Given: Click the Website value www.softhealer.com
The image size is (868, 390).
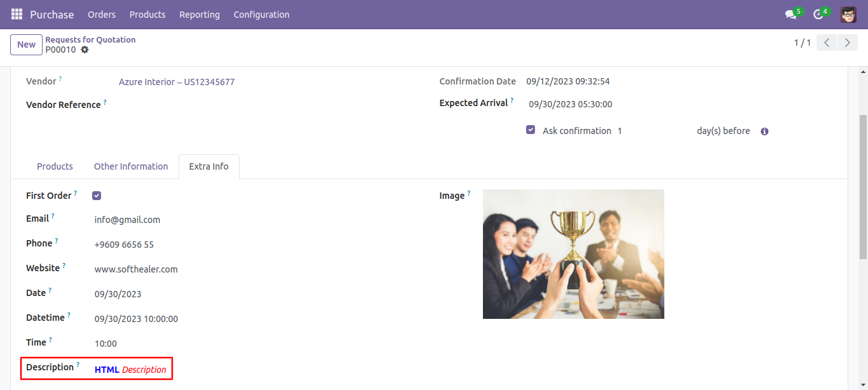Looking at the screenshot, I should tap(136, 269).
